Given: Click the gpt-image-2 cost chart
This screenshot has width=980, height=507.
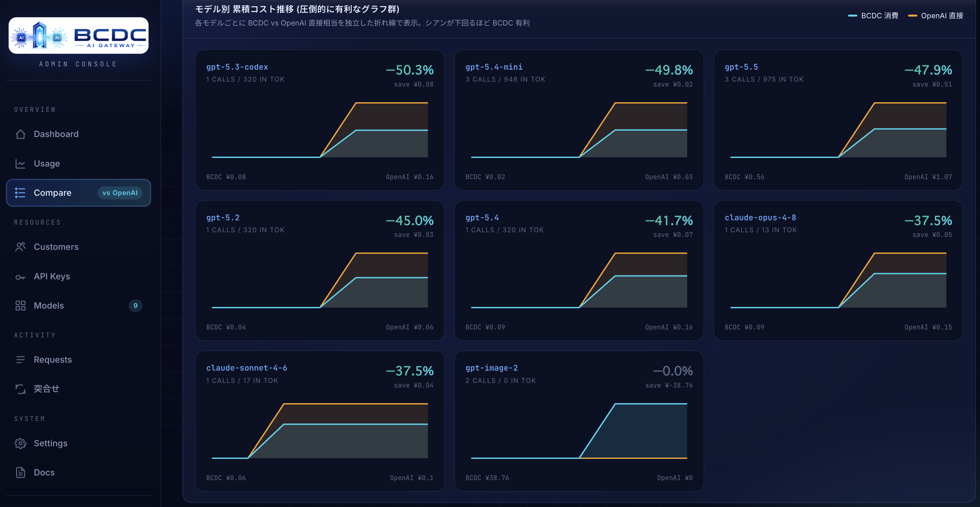Looking at the screenshot, I should 579,431.
